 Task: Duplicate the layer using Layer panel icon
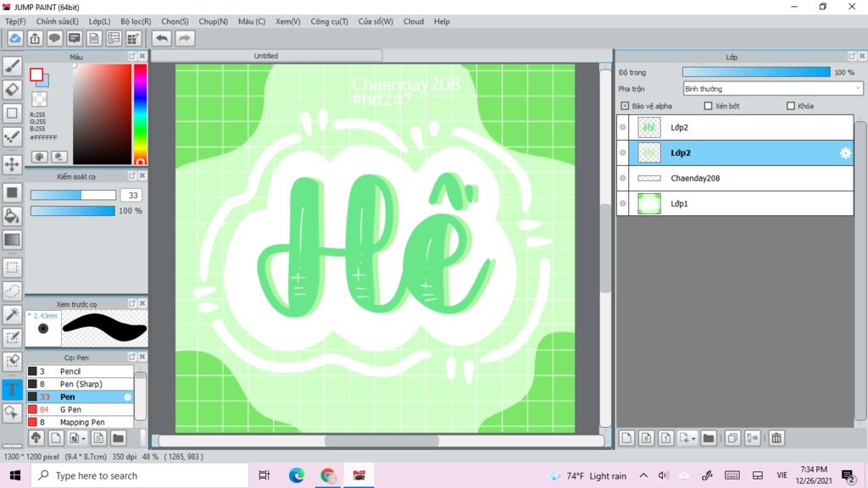(x=732, y=438)
